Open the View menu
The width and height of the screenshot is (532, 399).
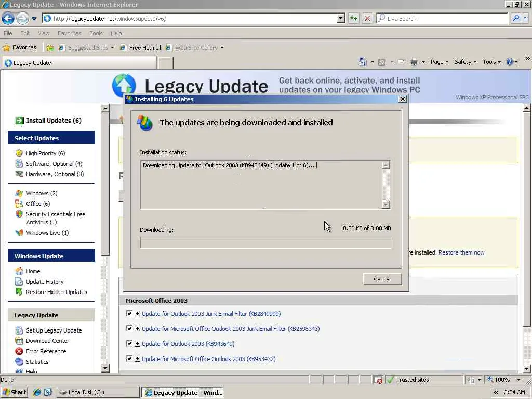pos(44,33)
